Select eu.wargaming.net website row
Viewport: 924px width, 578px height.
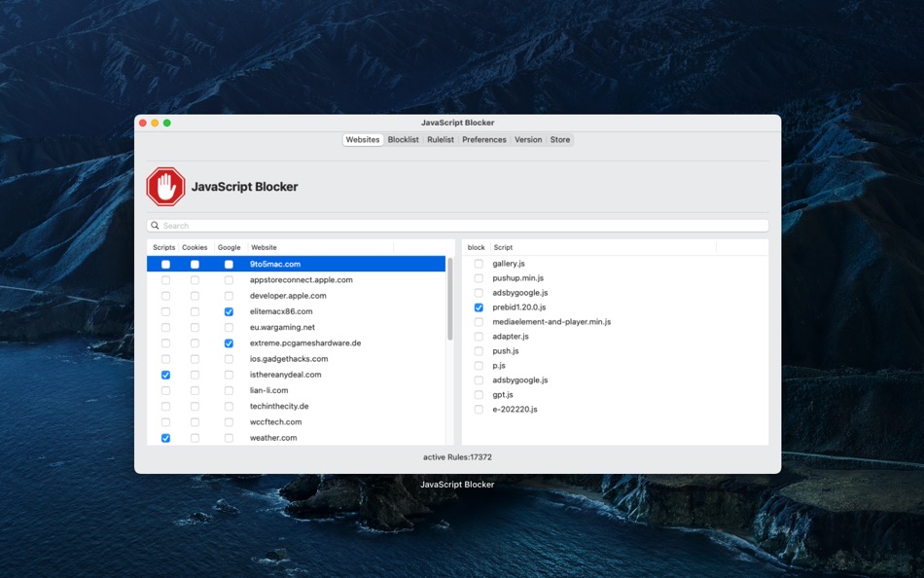[297, 327]
